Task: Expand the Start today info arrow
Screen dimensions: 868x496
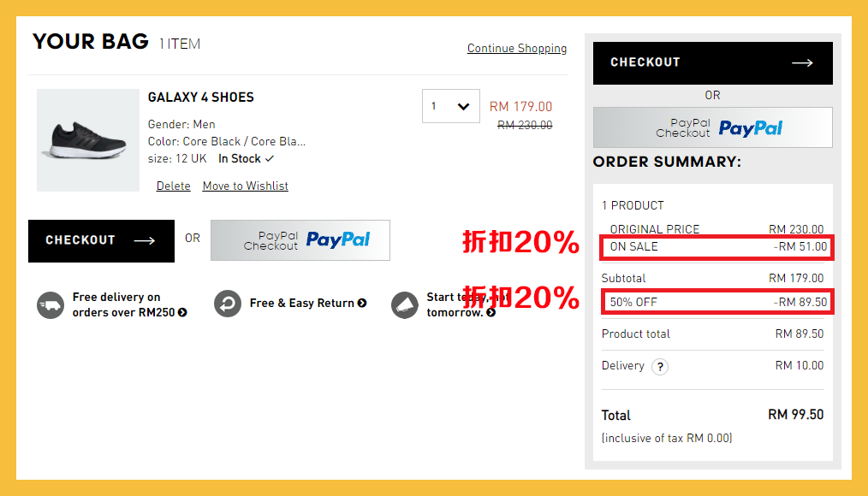Action: (490, 313)
